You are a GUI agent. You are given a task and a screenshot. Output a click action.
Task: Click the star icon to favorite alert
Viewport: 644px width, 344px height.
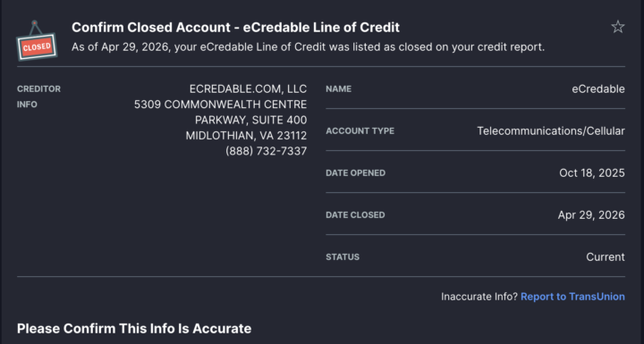(618, 27)
